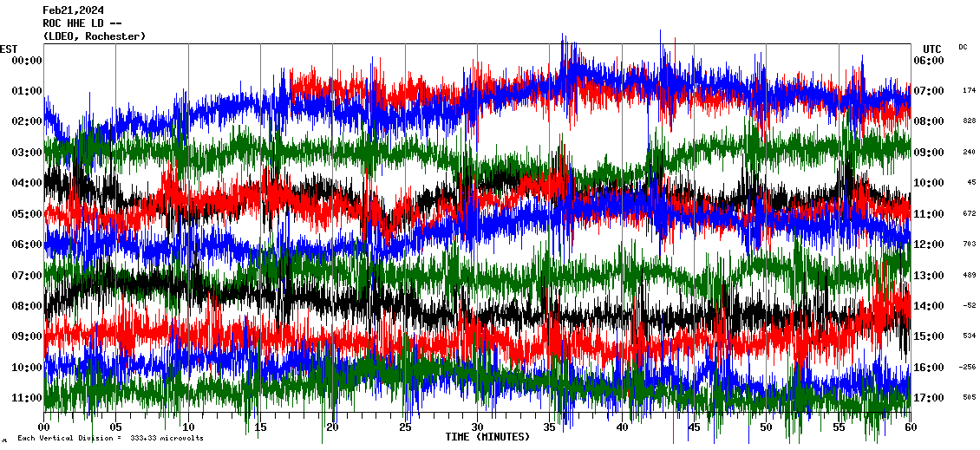Click the DC offset value -256
The image size is (980, 450).
click(968, 367)
